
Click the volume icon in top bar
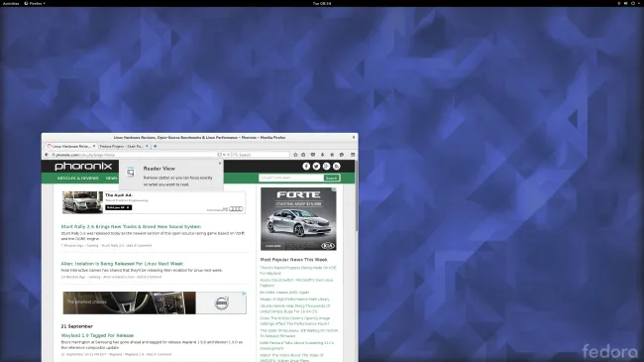[x=626, y=3]
